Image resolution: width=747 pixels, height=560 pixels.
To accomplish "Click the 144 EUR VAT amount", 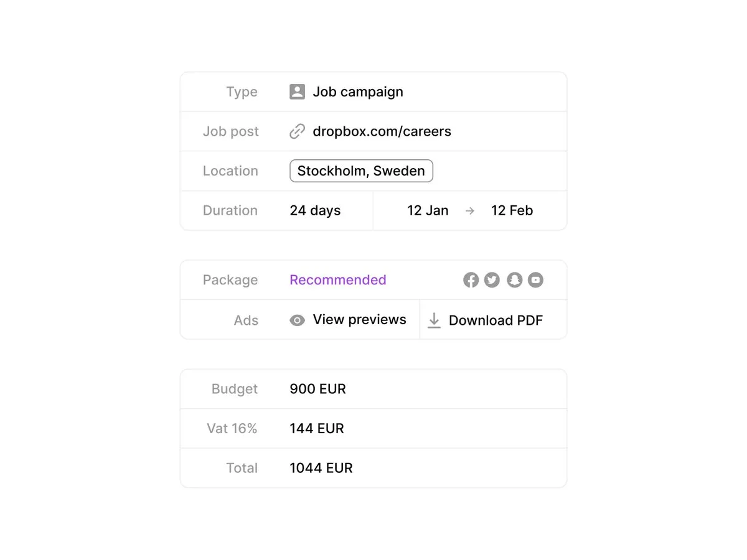I will tap(317, 429).
